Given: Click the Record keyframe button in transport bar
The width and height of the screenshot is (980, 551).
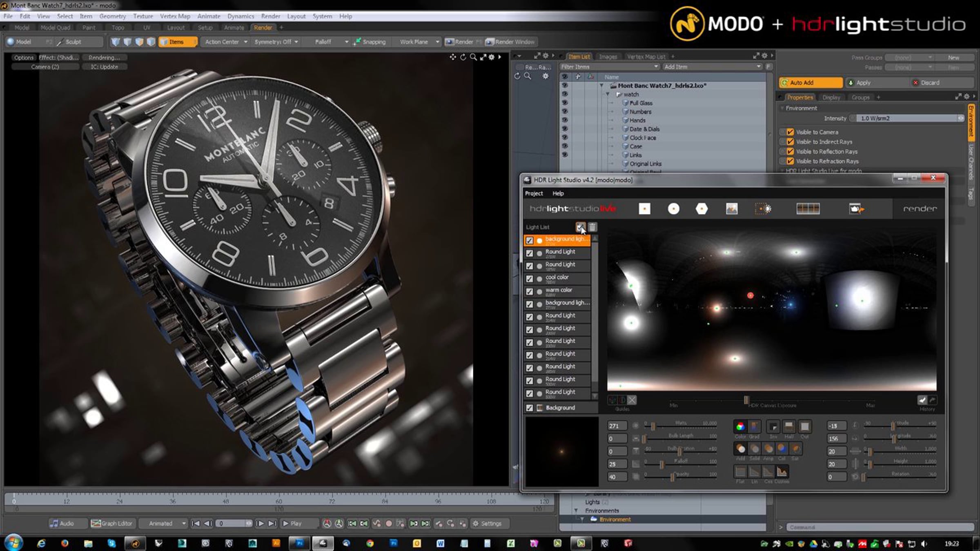Looking at the screenshot, I should click(389, 523).
